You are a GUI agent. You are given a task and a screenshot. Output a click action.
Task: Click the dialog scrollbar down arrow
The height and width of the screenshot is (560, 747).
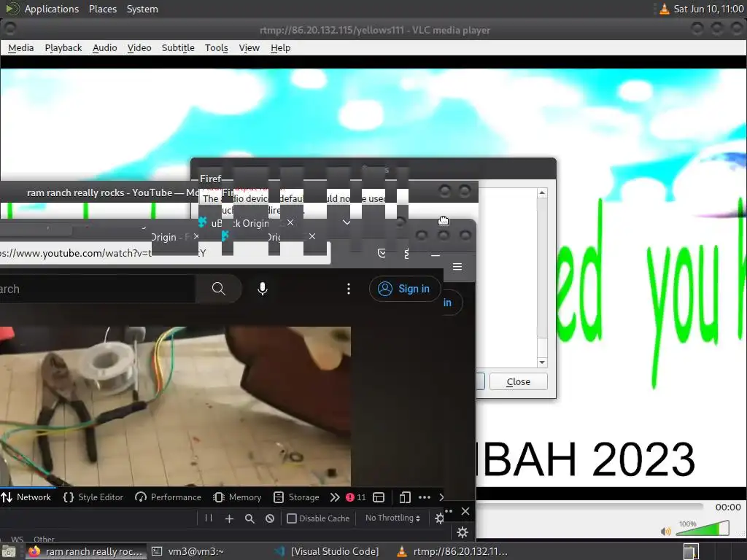point(542,362)
